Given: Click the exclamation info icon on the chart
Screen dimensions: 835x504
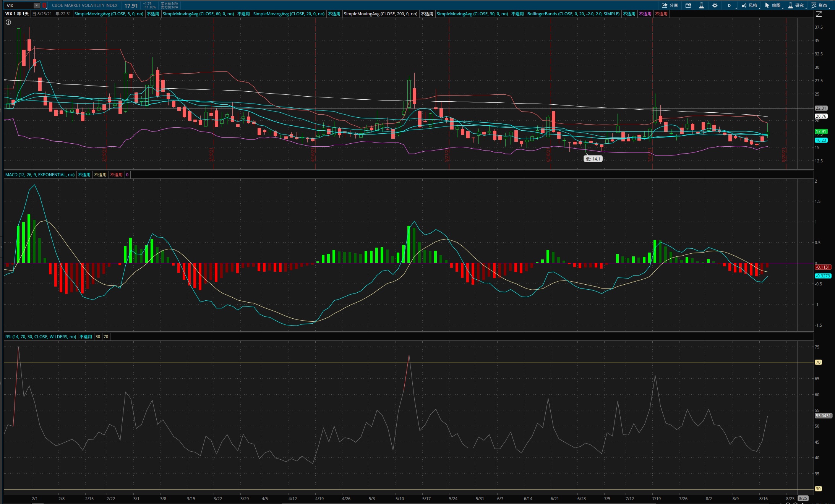Looking at the screenshot, I should [x=8, y=22].
